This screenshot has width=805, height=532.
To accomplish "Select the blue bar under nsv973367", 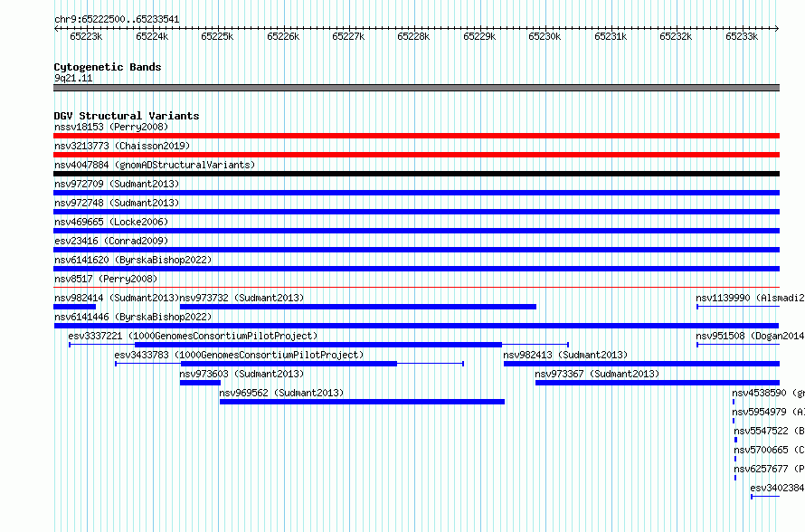I will (x=658, y=383).
